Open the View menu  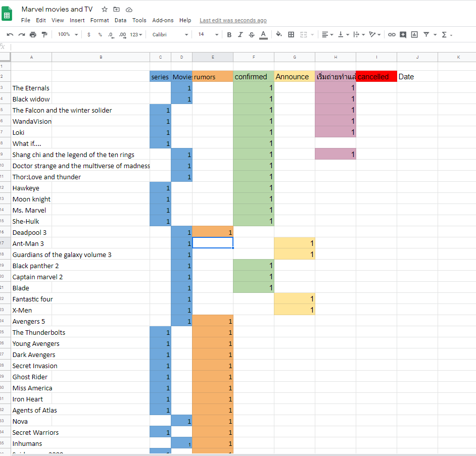(58, 20)
